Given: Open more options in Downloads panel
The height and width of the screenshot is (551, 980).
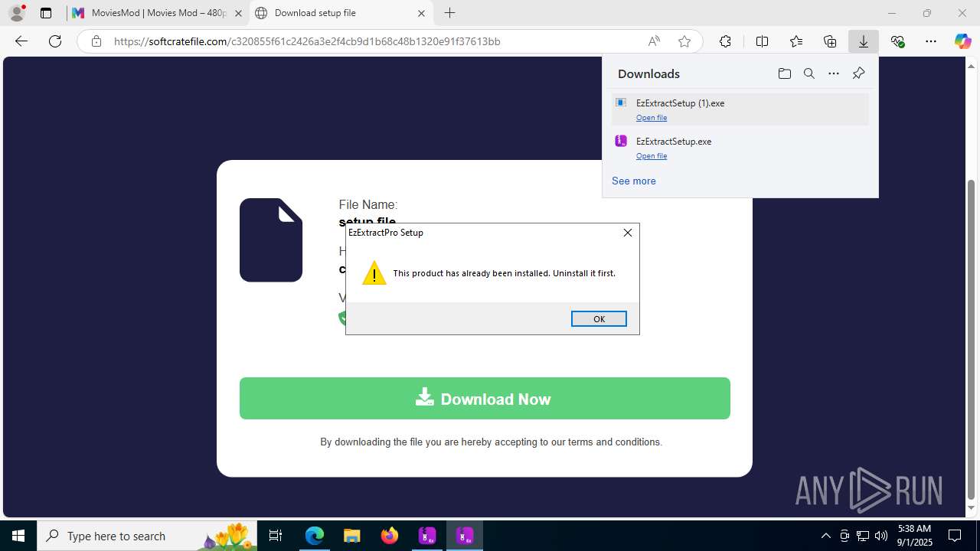Looking at the screenshot, I should click(834, 73).
